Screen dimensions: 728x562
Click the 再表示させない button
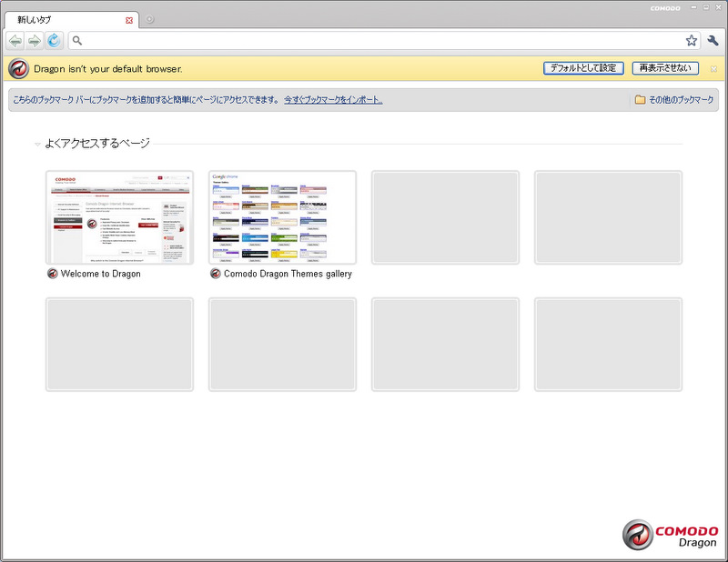coord(665,68)
